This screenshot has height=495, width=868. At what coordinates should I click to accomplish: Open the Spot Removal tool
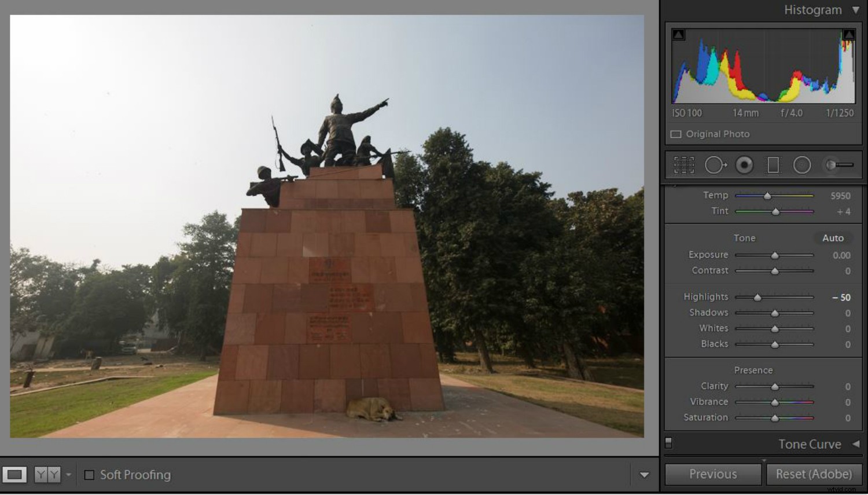[716, 164]
